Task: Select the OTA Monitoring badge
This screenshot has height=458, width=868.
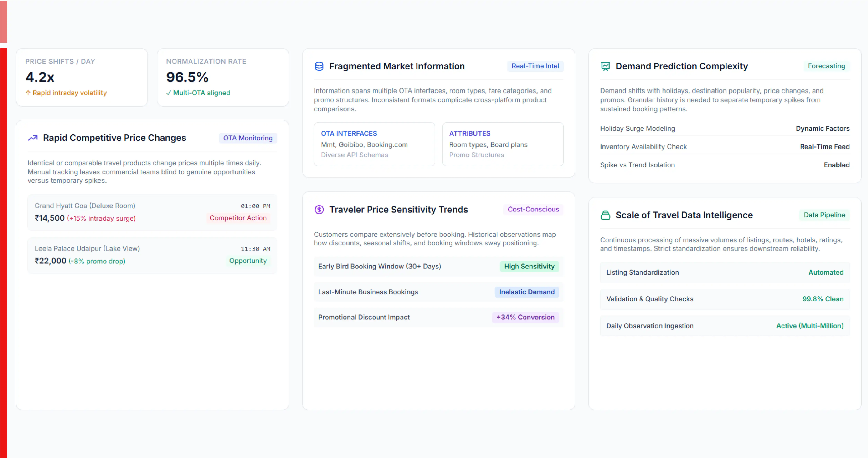Action: coord(248,138)
